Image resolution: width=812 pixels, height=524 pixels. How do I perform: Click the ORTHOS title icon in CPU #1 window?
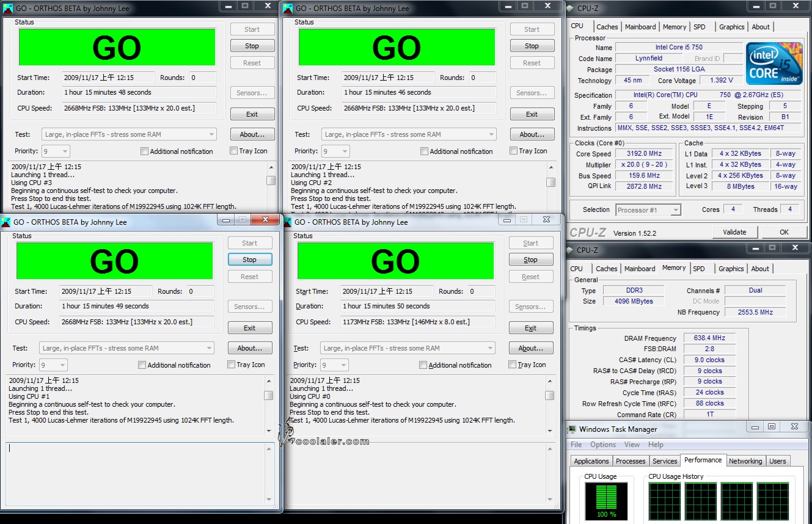coord(6,222)
